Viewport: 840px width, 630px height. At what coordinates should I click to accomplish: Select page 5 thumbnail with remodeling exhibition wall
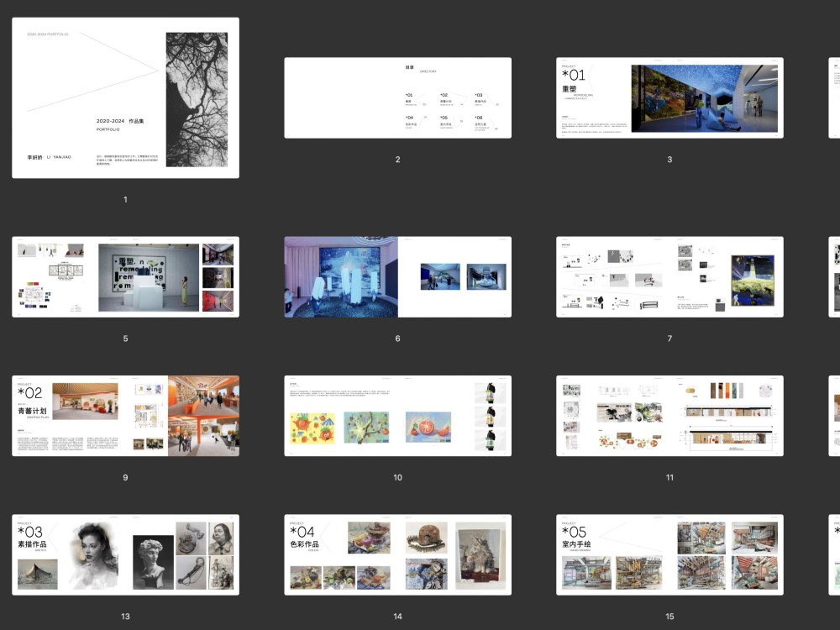tap(125, 276)
